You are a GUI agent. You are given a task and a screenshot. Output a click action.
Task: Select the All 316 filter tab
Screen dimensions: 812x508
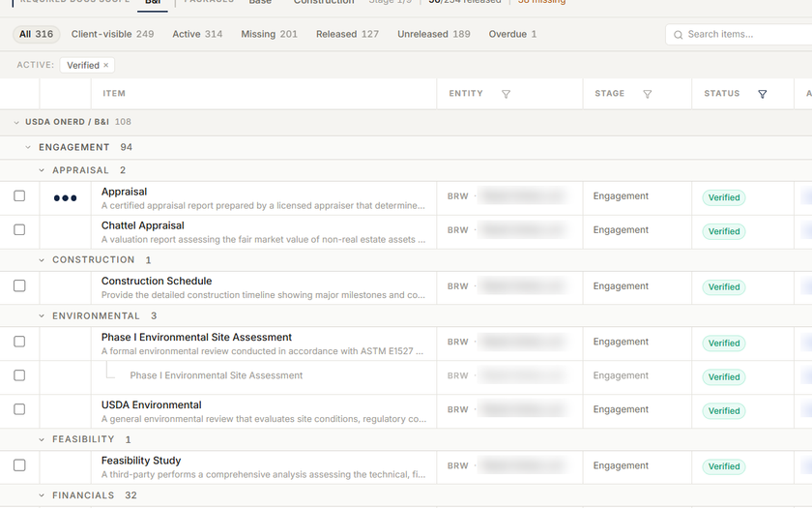37,34
